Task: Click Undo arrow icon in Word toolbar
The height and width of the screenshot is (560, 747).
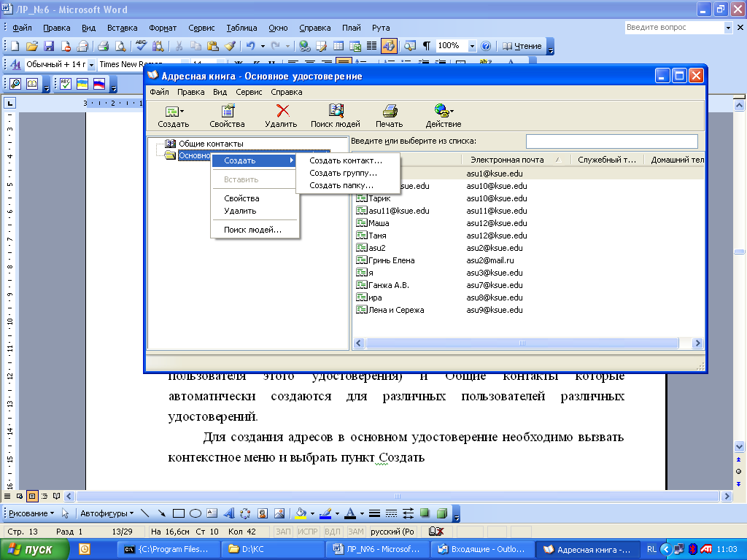Action: 251,46
